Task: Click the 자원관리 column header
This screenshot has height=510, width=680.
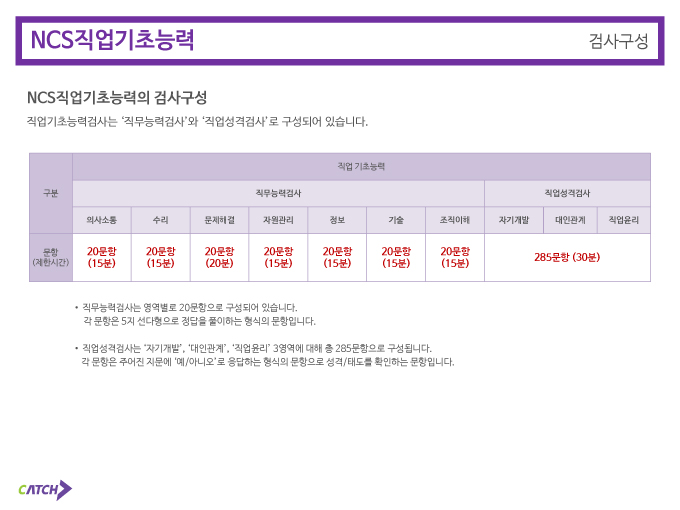Action: (278, 220)
